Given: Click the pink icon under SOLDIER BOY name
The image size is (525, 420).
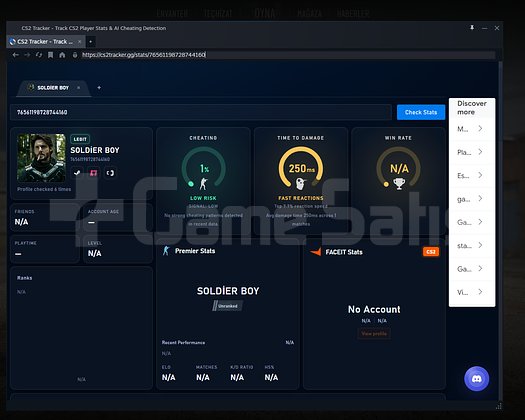Looking at the screenshot, I should (93, 173).
